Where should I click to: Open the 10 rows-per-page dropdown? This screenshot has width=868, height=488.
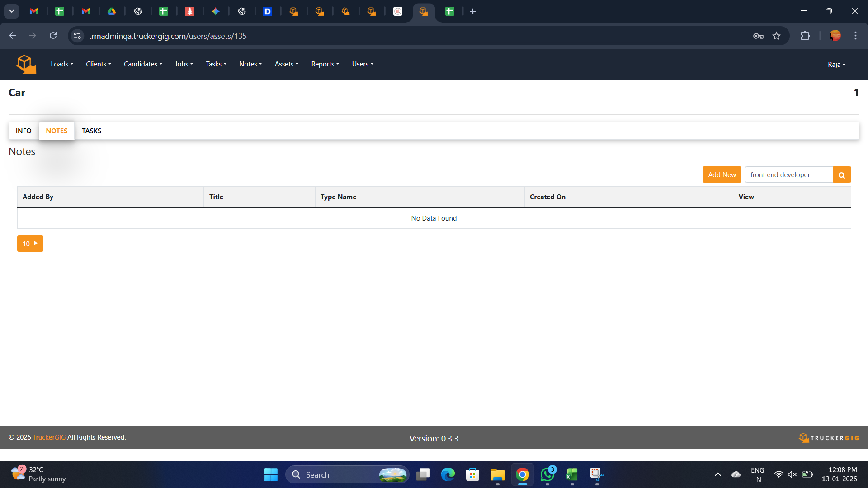pos(30,244)
